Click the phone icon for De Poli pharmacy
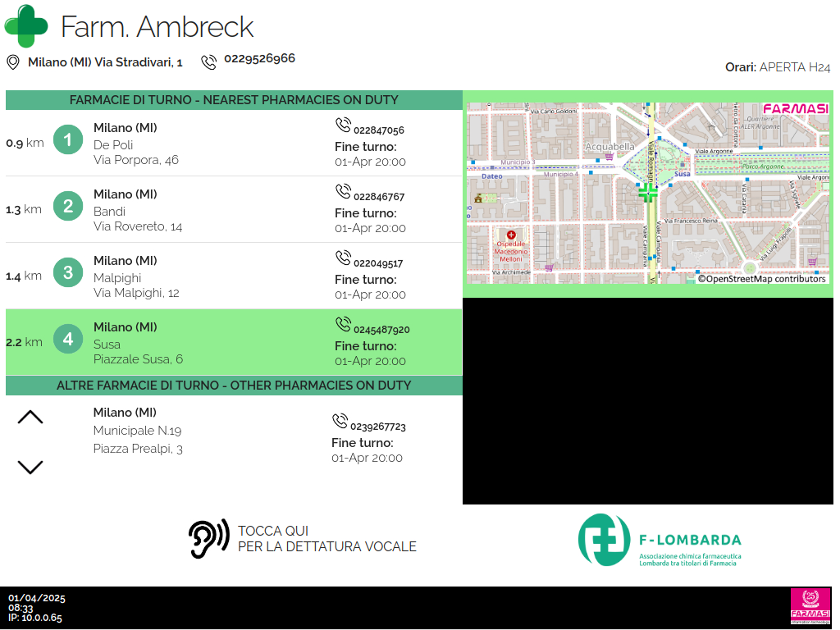Viewport: 840px width, 630px height. (x=343, y=125)
